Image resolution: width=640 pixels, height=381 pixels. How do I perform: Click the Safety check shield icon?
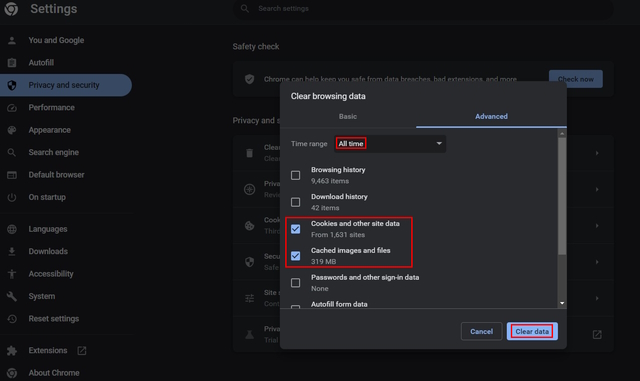[249, 79]
